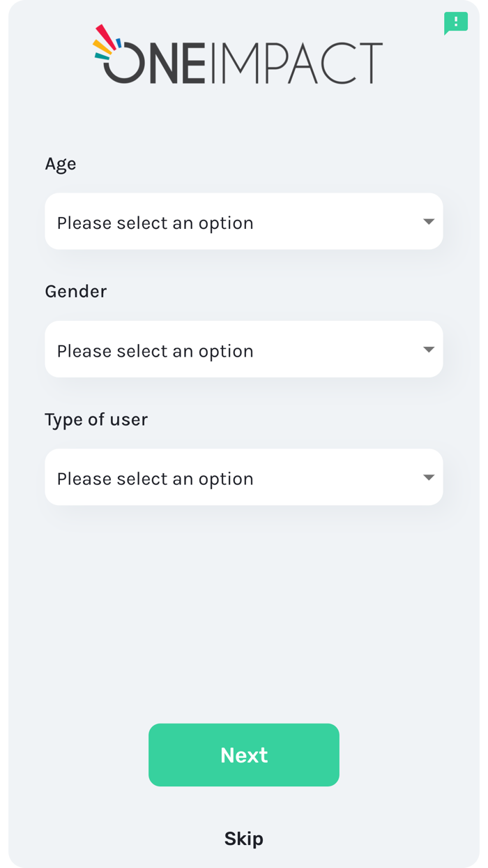Click the Age field label
Viewport: 488px width, 868px height.
tap(61, 164)
